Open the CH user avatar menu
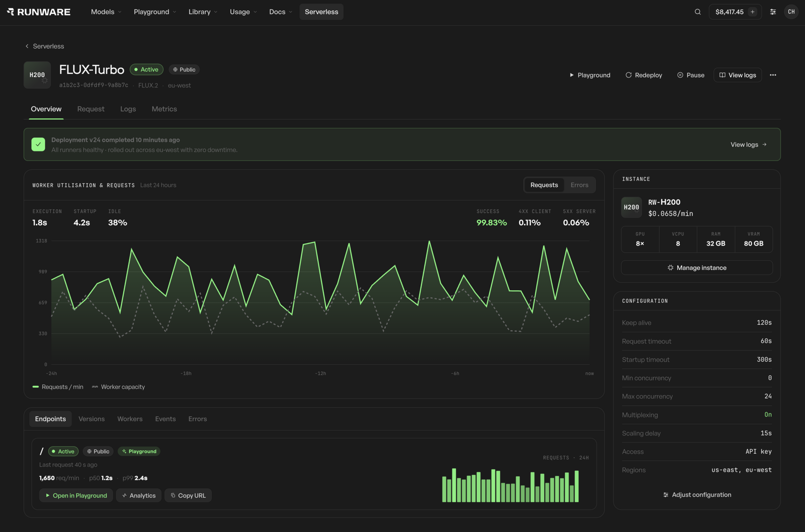Viewport: 805px width, 532px height. tap(791, 12)
